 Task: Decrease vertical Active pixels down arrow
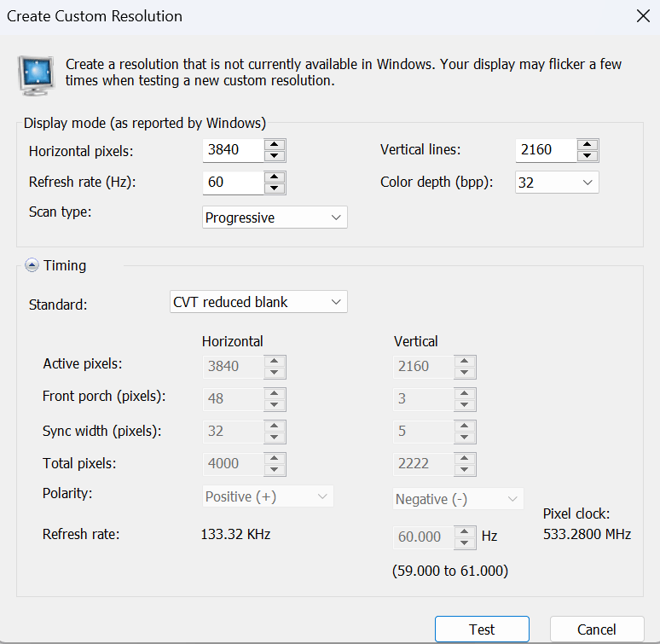(x=465, y=373)
